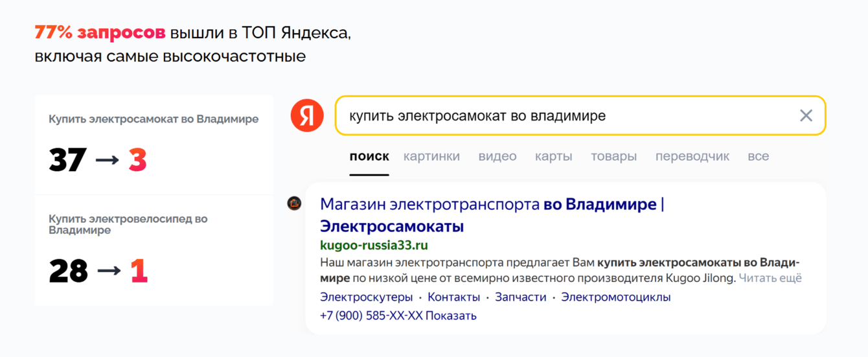Switch to the переводчик tab
The width and height of the screenshot is (868, 357).
tap(692, 156)
